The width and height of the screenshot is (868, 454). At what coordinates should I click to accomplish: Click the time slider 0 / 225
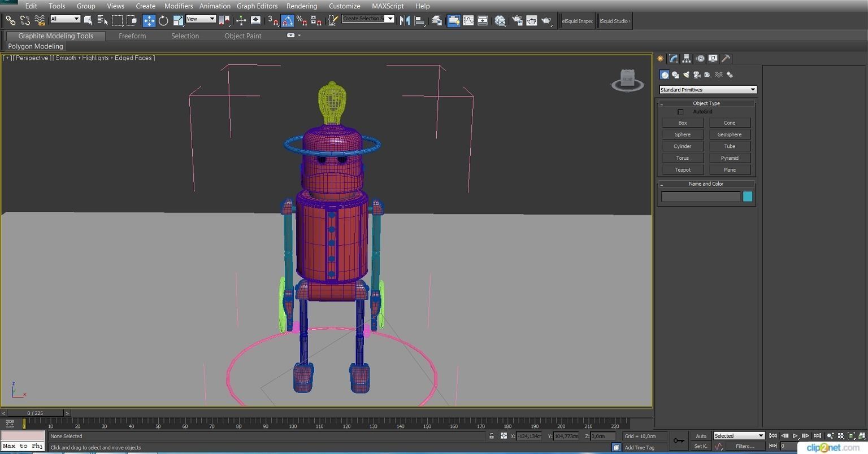click(x=35, y=413)
